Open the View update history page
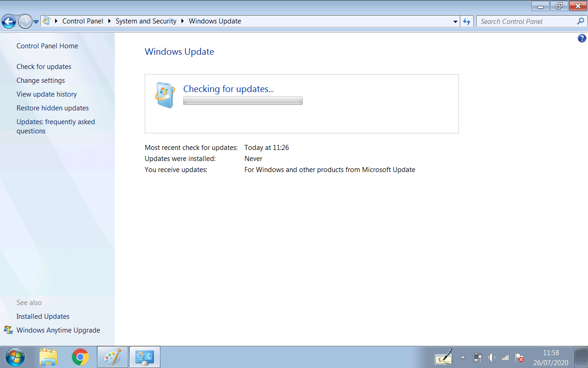This screenshot has height=368, width=588. pos(46,94)
